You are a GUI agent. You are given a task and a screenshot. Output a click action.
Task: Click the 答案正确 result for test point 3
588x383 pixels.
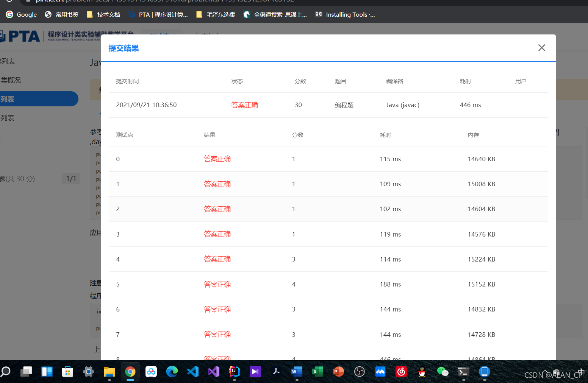(217, 234)
